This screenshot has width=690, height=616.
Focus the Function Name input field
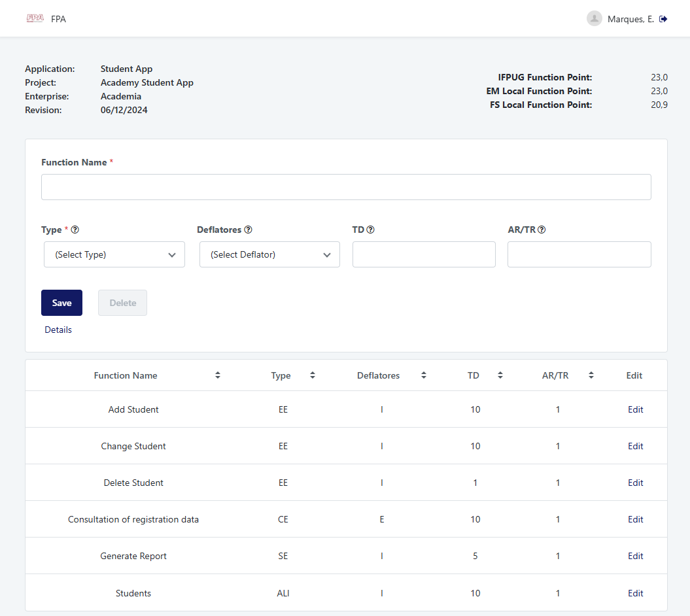pyautogui.click(x=346, y=187)
